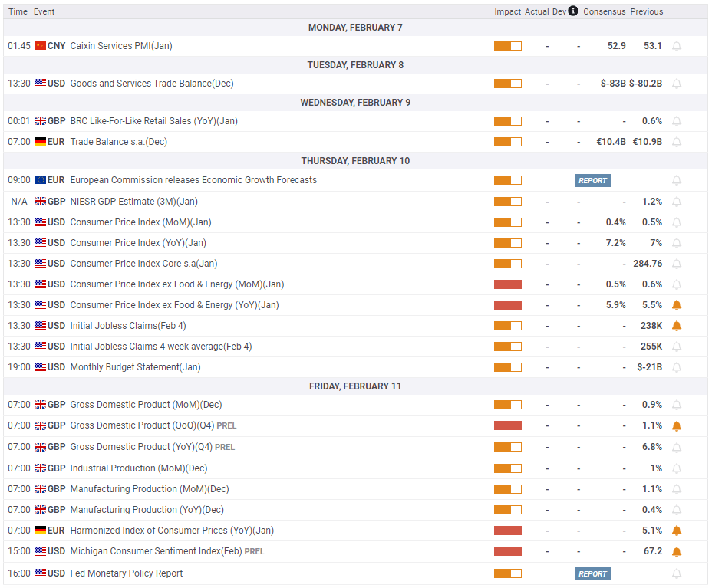Click the Dev info icon in header
Viewport: 712px width, 588px height.
(x=573, y=11)
